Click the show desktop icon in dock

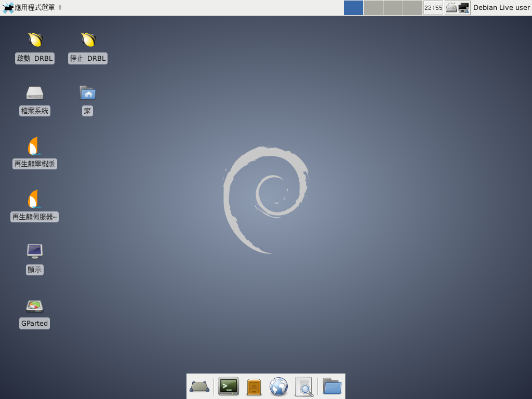(199, 387)
